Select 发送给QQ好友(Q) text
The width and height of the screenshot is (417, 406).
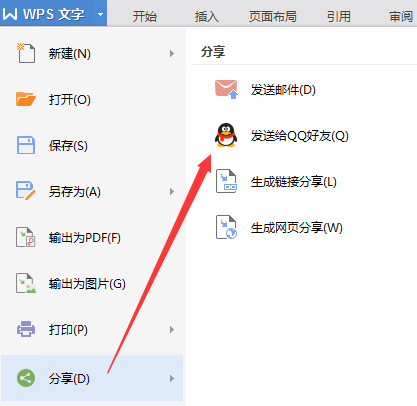[300, 136]
